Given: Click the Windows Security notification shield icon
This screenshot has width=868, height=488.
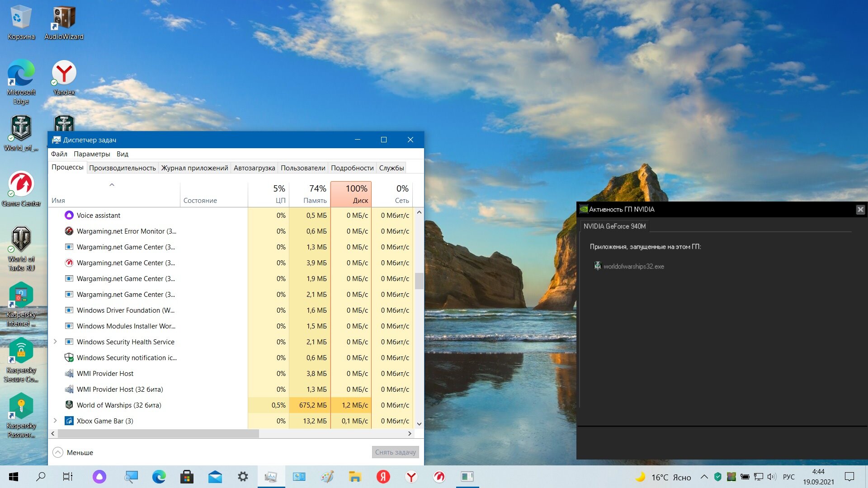Looking at the screenshot, I should tap(69, 358).
